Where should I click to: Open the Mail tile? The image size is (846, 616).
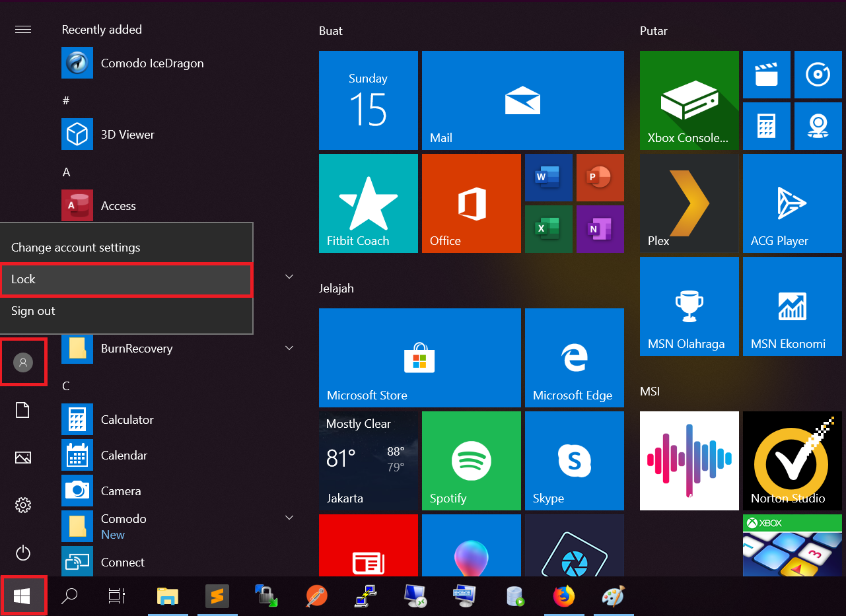click(x=523, y=100)
